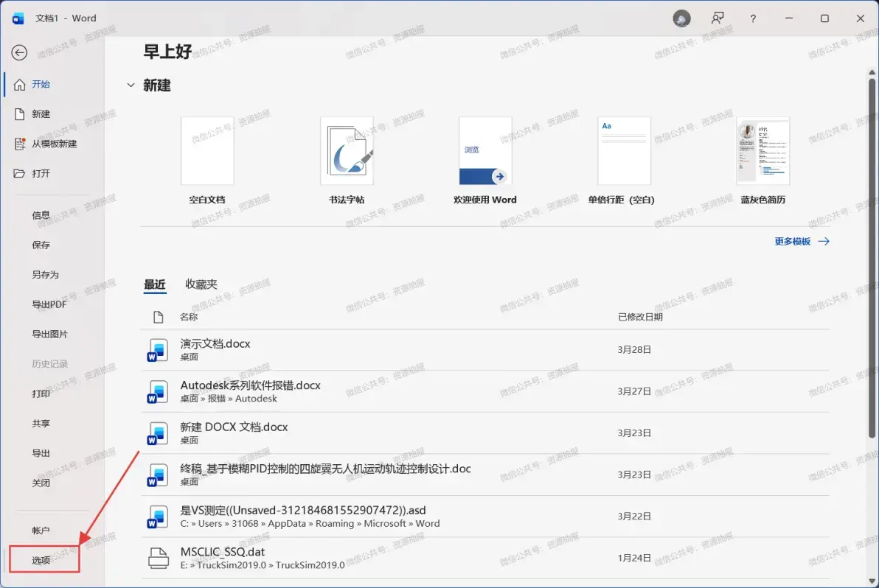The image size is (879, 588).
Task: Open 演示文档.docx from recent list
Action: click(x=215, y=344)
